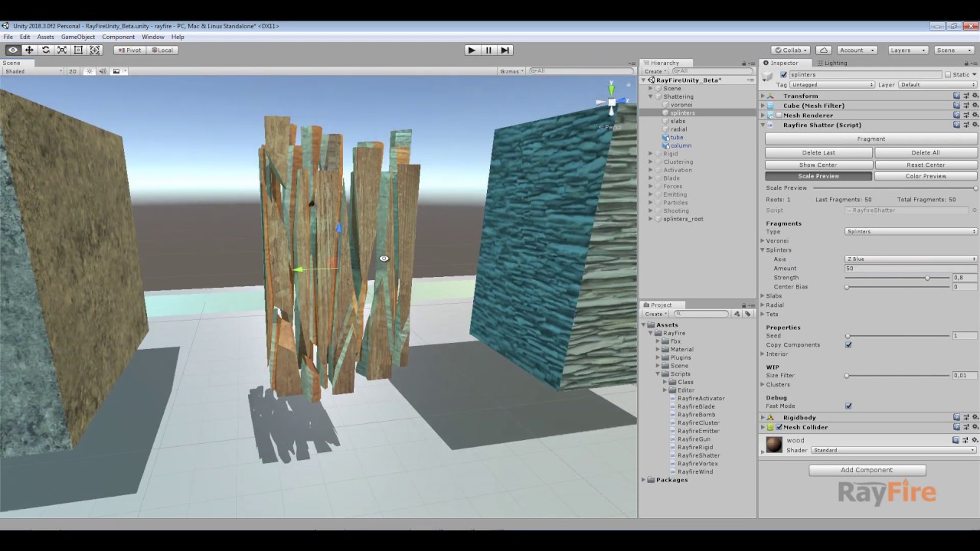Viewport: 980px width, 551px height.
Task: Toggle Pivot/Center handle position
Action: pyautogui.click(x=129, y=50)
